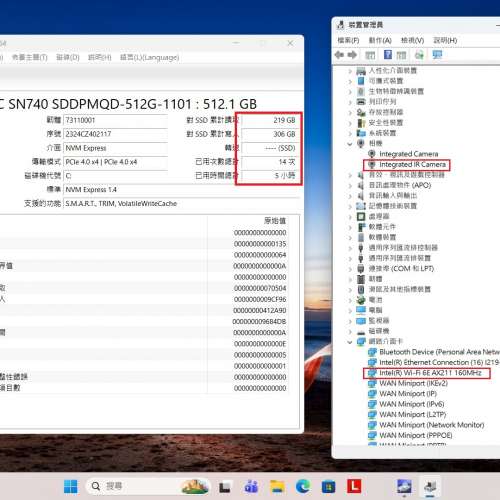Screen dimensions: 500x500
Task: Click the raw value 0000000070504
Action: pos(260,288)
